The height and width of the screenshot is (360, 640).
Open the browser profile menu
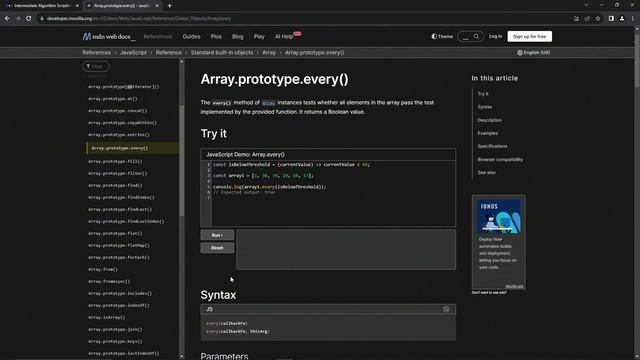point(622,18)
